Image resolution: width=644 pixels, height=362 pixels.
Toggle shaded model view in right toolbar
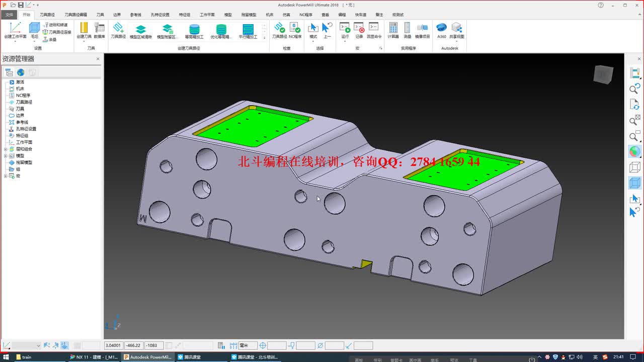point(635,151)
